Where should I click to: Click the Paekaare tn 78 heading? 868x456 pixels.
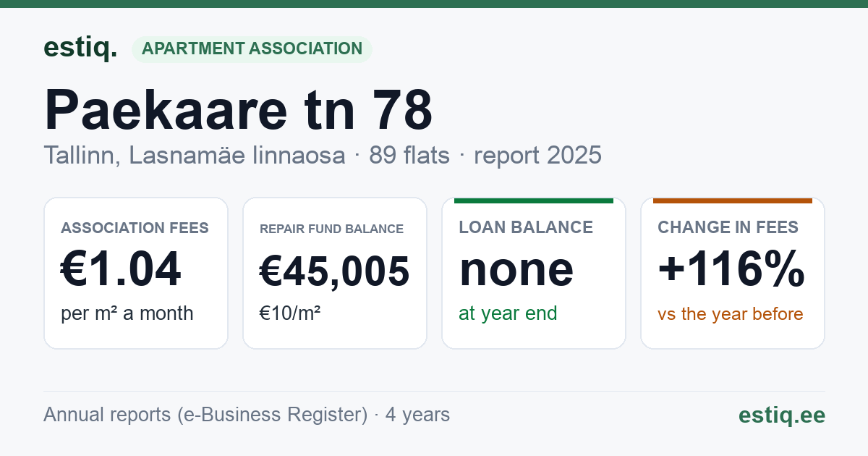[x=239, y=110]
